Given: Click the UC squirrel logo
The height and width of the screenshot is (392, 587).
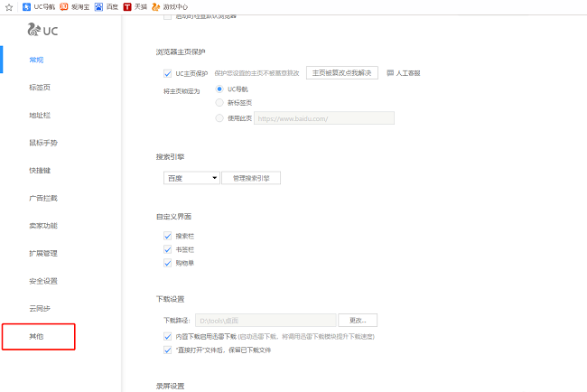Looking at the screenshot, I should 33,30.
